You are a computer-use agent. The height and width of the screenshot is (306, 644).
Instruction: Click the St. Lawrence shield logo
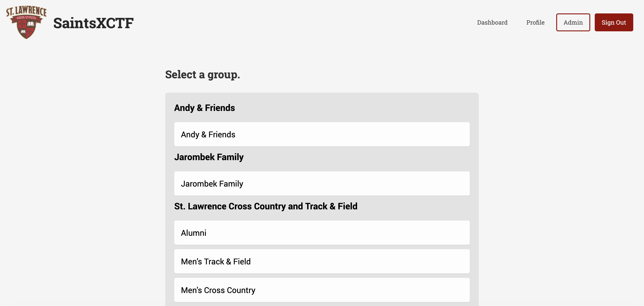click(26, 23)
